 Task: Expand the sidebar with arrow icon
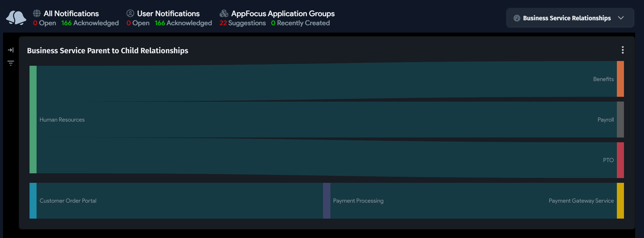click(11, 50)
